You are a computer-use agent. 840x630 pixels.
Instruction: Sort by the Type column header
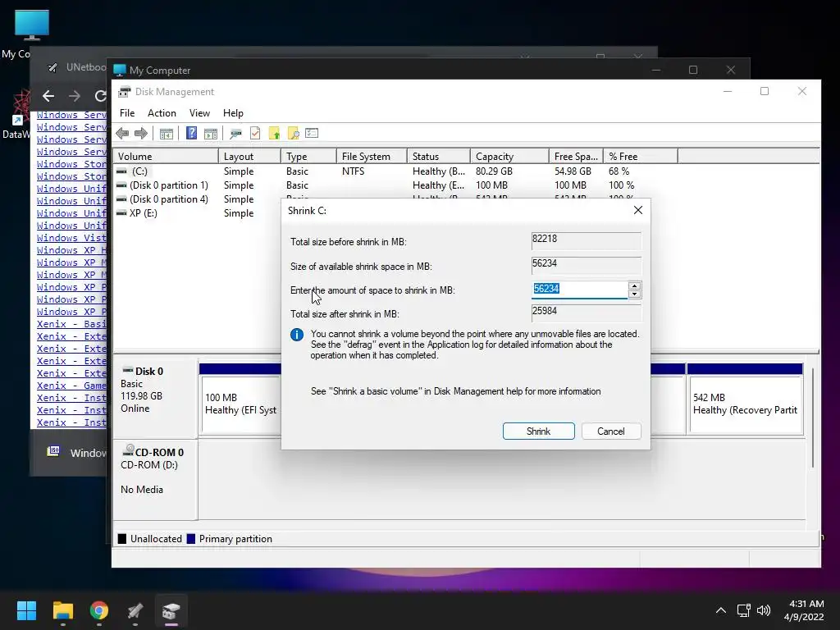308,157
